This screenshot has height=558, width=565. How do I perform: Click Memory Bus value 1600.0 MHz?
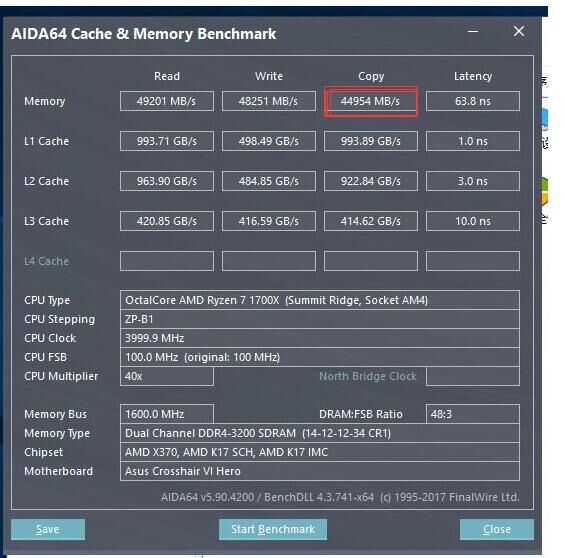[167, 414]
